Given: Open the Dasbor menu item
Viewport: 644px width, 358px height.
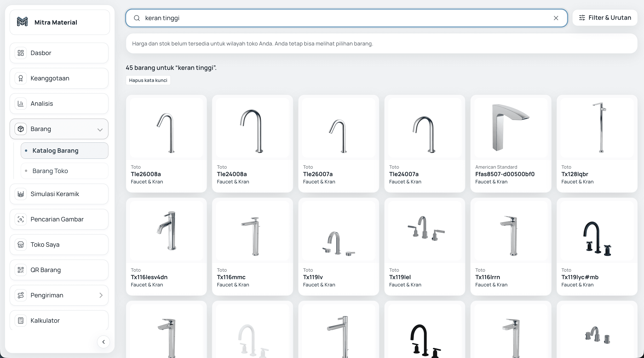Looking at the screenshot, I should pos(59,53).
